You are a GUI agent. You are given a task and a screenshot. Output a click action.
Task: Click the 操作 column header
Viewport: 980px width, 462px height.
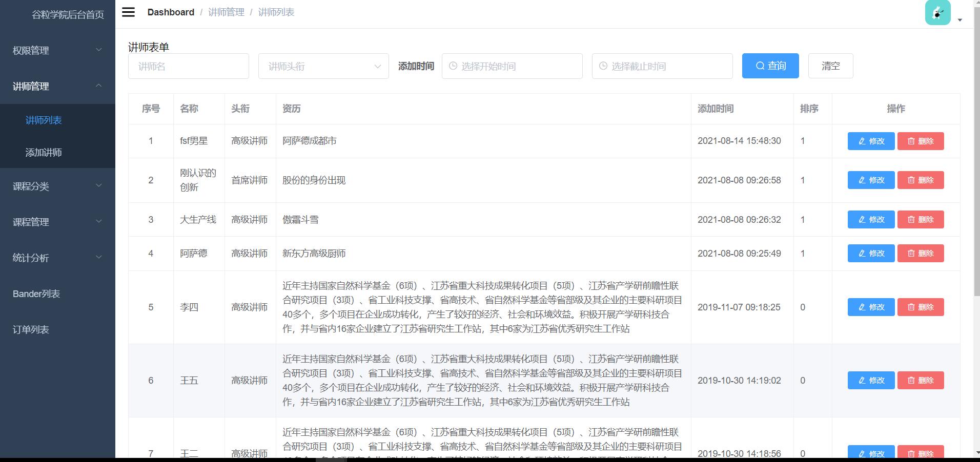point(896,109)
